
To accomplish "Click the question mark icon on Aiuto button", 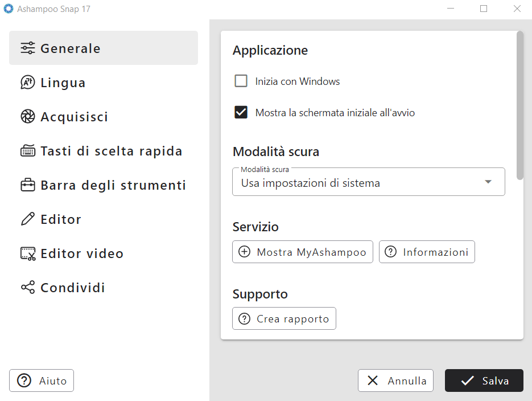I will pyautogui.click(x=24, y=380).
